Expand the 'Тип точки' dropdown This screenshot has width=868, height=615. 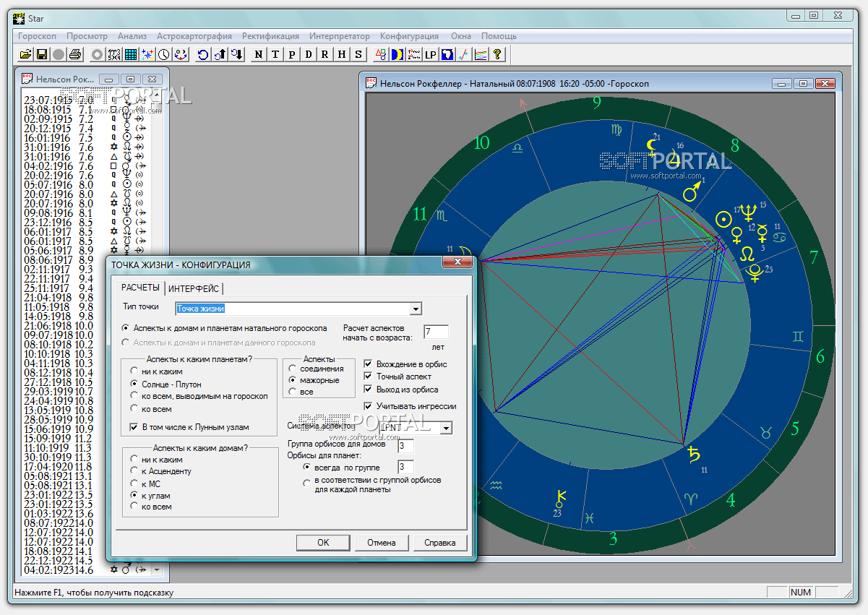(x=416, y=309)
